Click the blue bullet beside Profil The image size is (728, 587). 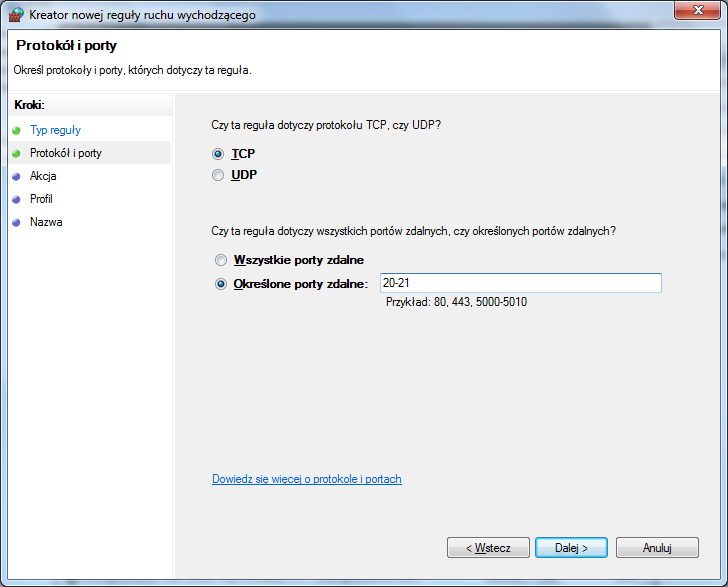[16, 199]
